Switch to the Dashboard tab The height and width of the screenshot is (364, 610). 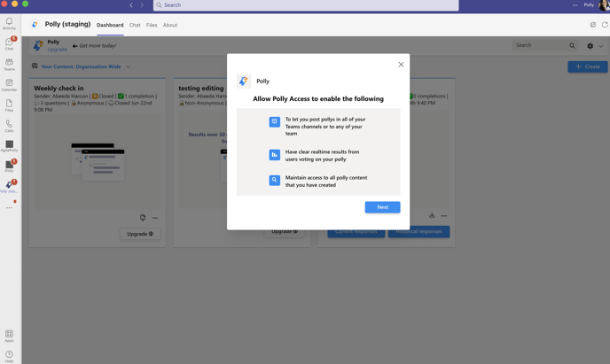(110, 25)
